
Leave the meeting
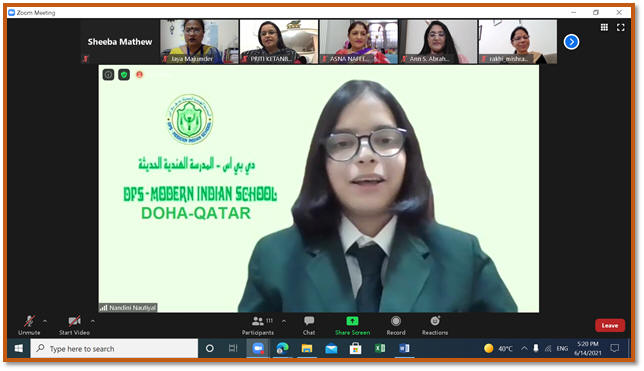610,325
